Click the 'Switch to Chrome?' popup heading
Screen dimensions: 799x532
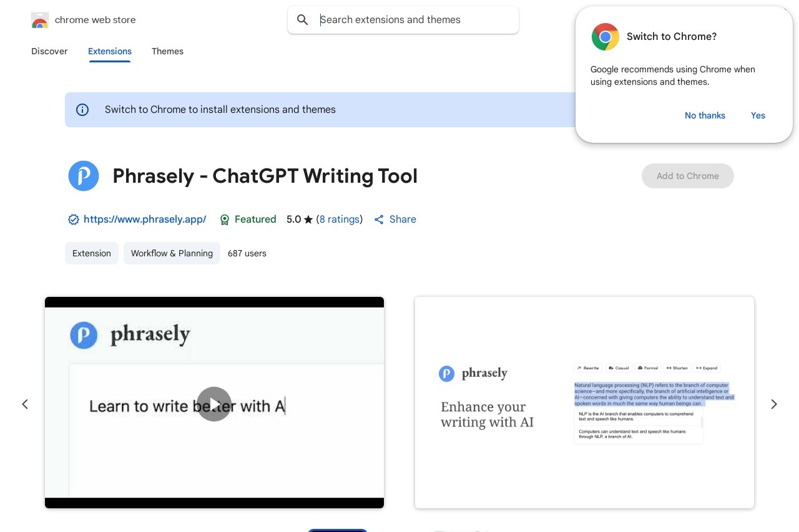pyautogui.click(x=672, y=37)
